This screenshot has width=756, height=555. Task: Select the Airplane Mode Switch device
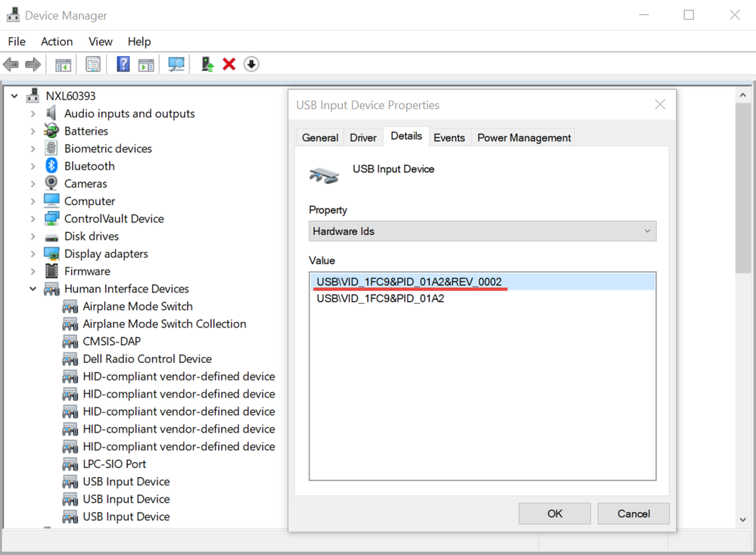[x=138, y=306]
